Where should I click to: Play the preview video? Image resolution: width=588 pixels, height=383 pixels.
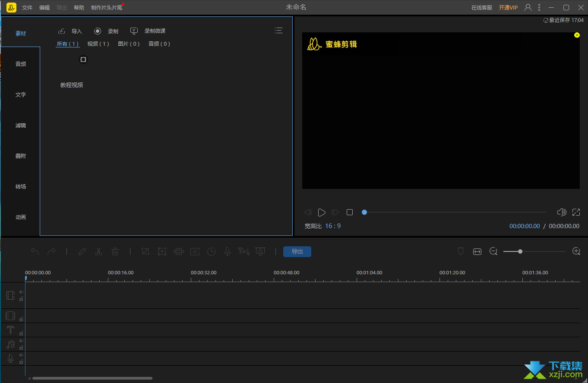[x=322, y=212]
